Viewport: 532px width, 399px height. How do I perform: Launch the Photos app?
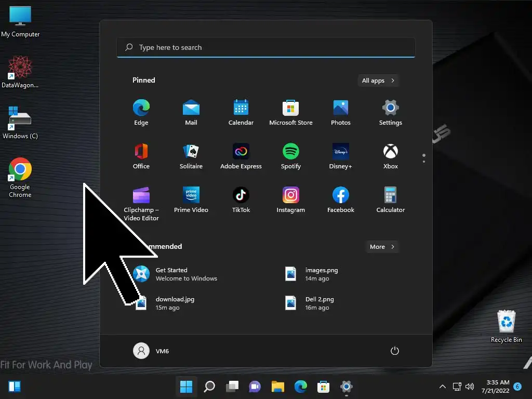point(341,113)
